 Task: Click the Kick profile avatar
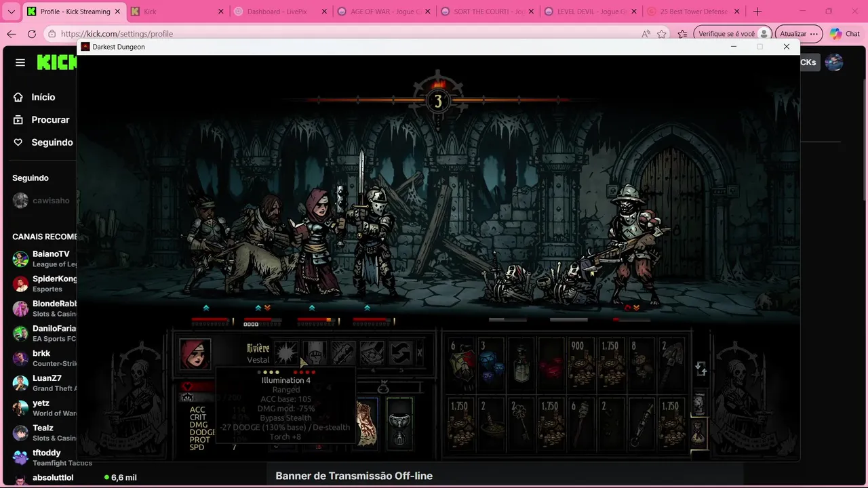834,62
